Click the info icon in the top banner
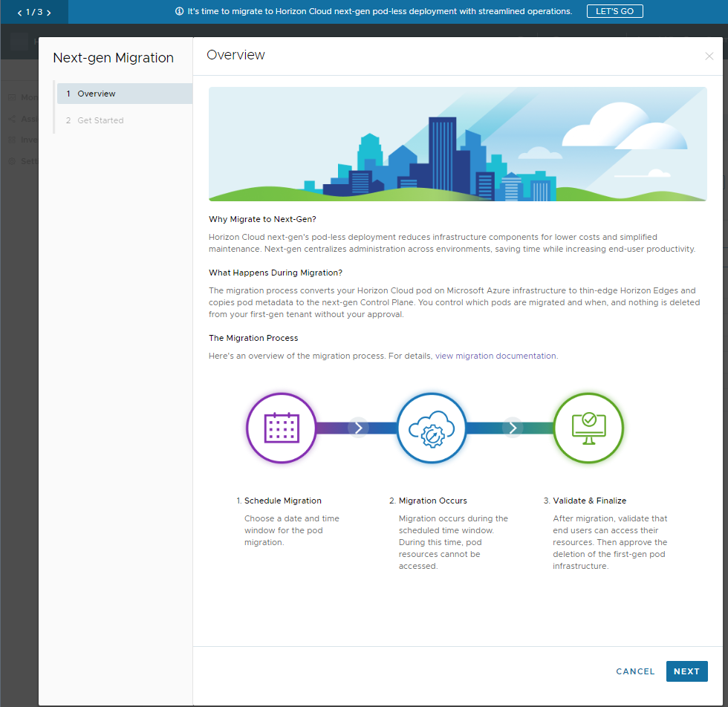The width and height of the screenshot is (728, 707). pyautogui.click(x=179, y=12)
